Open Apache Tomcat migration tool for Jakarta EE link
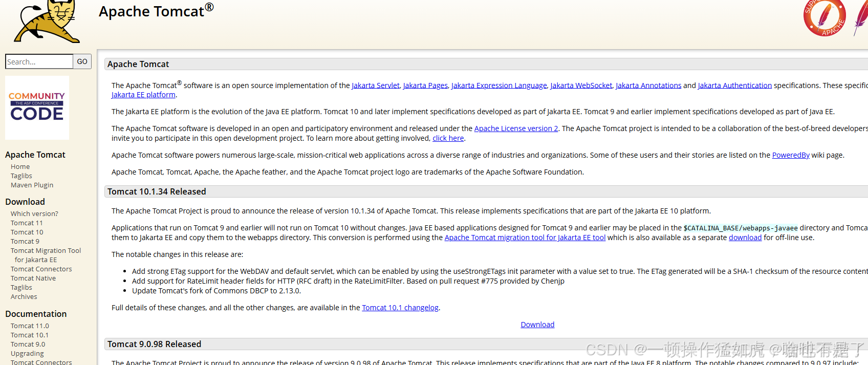This screenshot has height=365, width=868. click(525, 238)
